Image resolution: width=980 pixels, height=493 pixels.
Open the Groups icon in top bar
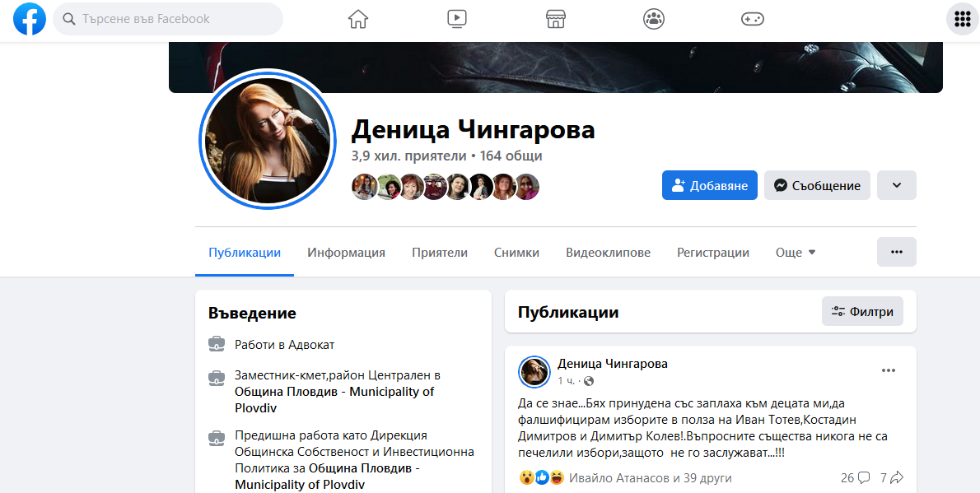pyautogui.click(x=654, y=20)
